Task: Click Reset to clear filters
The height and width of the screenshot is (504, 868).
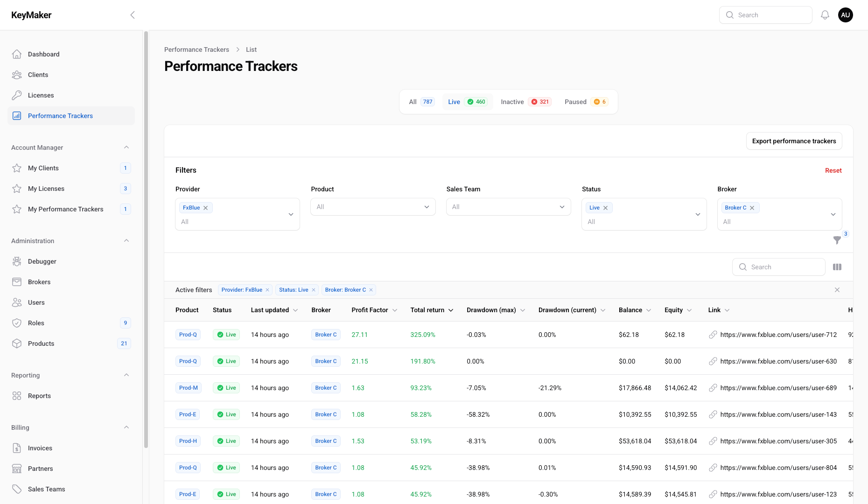Action: coord(833,170)
